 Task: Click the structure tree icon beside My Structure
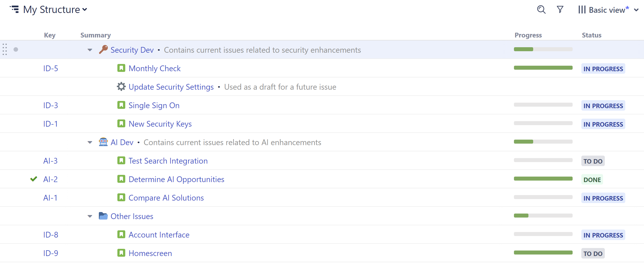(14, 9)
